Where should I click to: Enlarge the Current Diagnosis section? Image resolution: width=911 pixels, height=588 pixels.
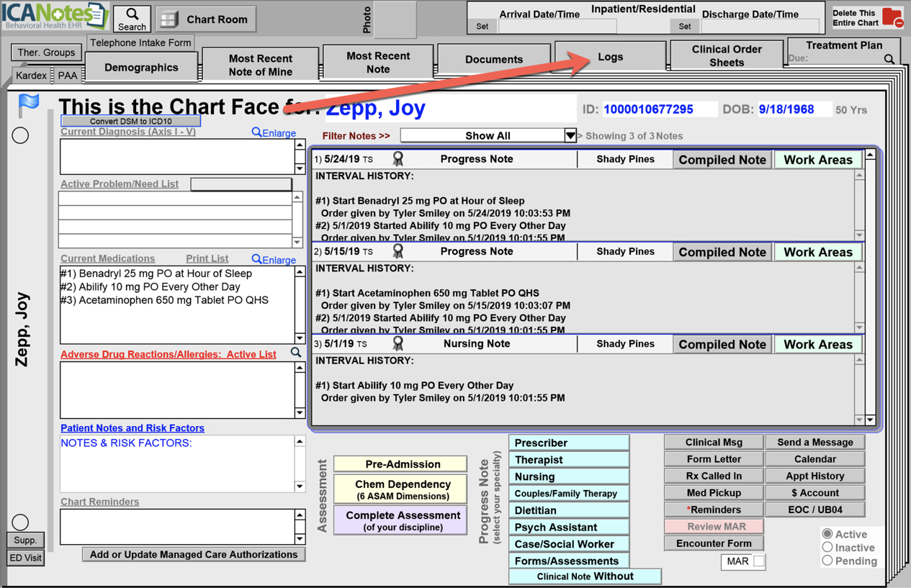(x=274, y=132)
